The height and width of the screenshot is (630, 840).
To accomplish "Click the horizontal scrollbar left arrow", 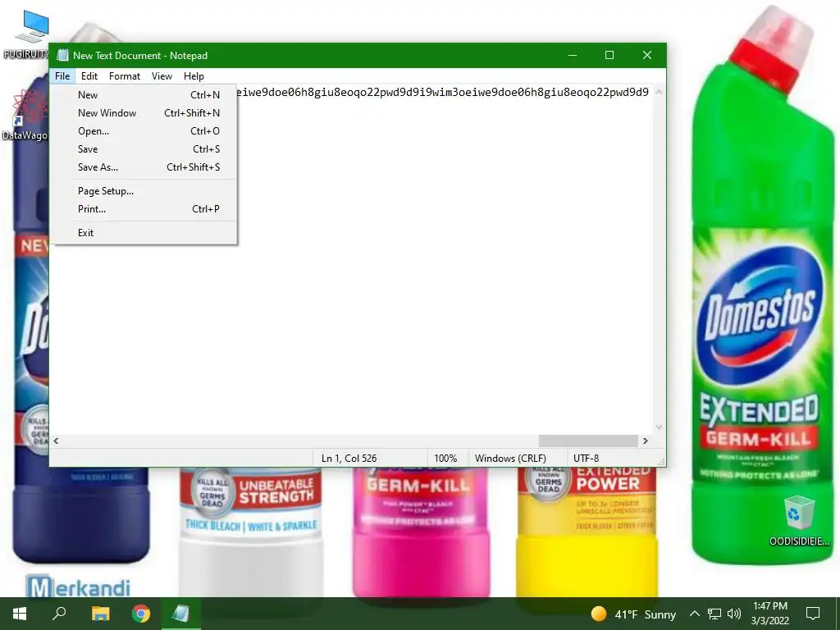I will click(x=57, y=441).
